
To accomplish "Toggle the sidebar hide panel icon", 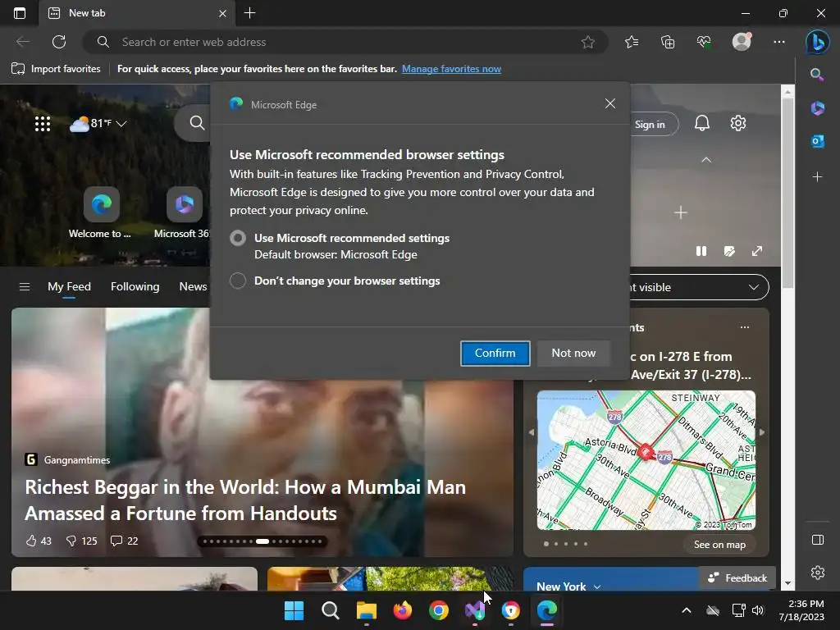I will (818, 540).
